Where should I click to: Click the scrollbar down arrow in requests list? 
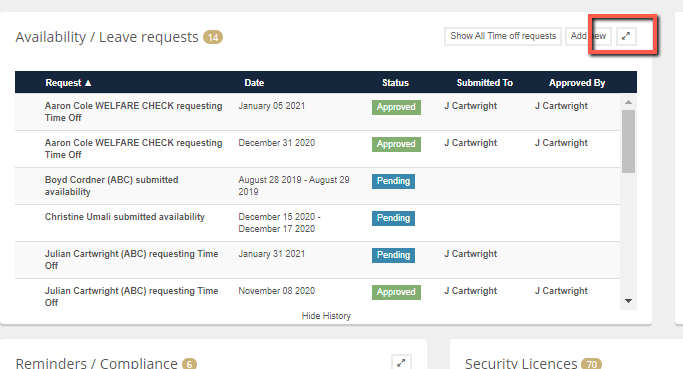[x=628, y=301]
